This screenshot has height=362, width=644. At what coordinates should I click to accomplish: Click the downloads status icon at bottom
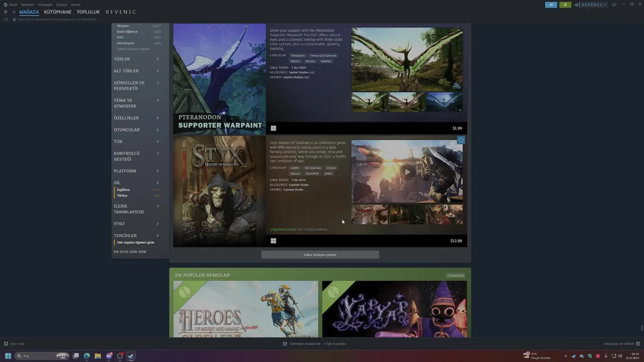285,344
